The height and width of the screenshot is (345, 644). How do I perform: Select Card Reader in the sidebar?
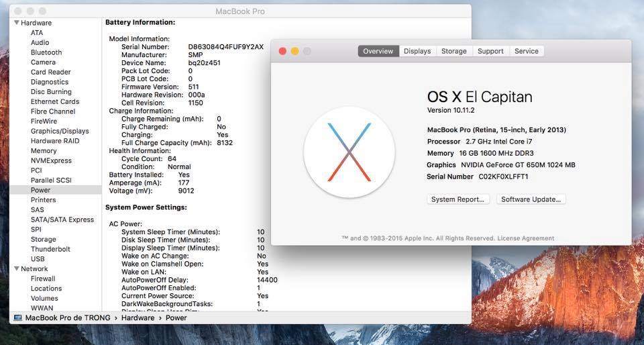pyautogui.click(x=50, y=72)
